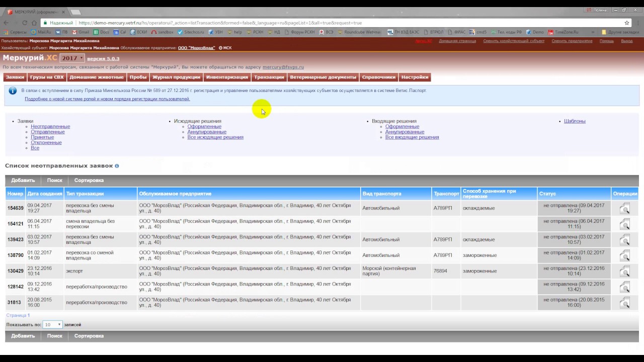Follow link about new roles system
The height and width of the screenshot is (362, 644).
click(107, 99)
